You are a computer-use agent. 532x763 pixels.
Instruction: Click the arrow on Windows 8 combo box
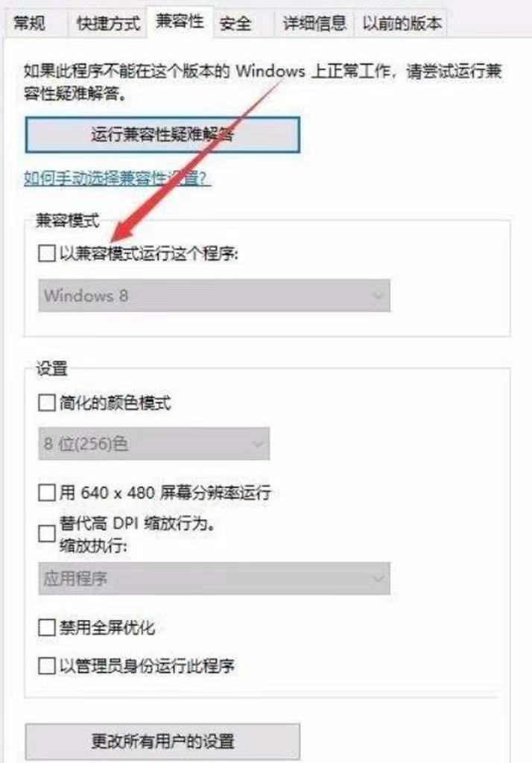pyautogui.click(x=377, y=295)
